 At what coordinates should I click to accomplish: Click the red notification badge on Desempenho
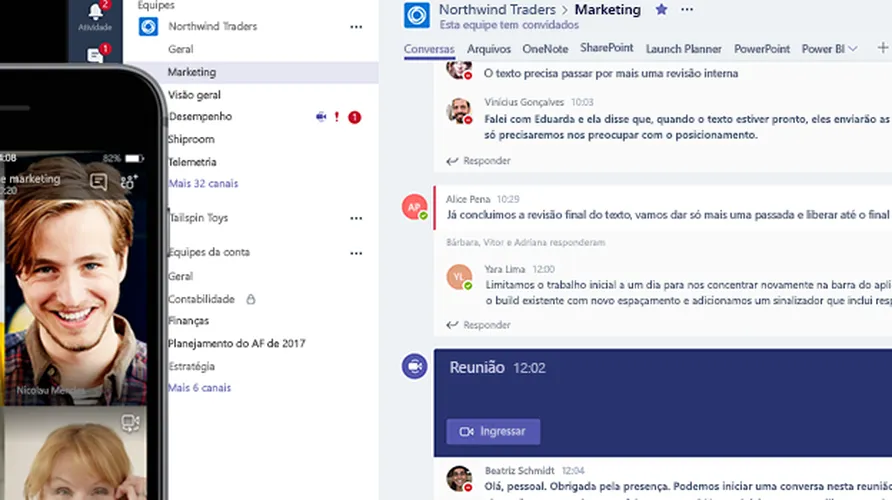pos(354,117)
